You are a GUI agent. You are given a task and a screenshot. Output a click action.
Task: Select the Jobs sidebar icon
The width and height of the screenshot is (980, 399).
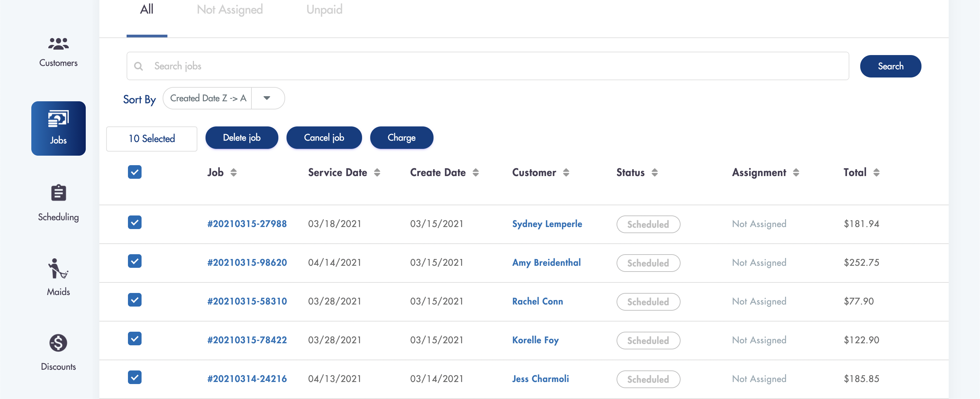[x=58, y=119]
